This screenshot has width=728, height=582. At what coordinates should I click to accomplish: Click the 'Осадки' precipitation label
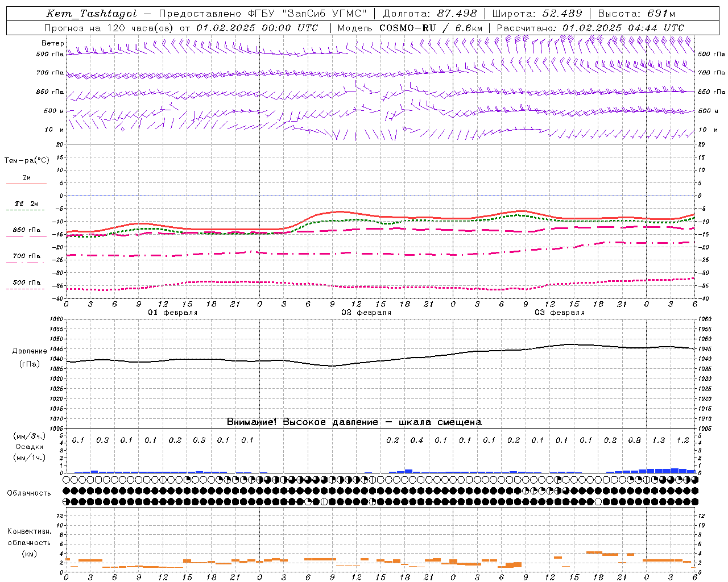(x=30, y=447)
